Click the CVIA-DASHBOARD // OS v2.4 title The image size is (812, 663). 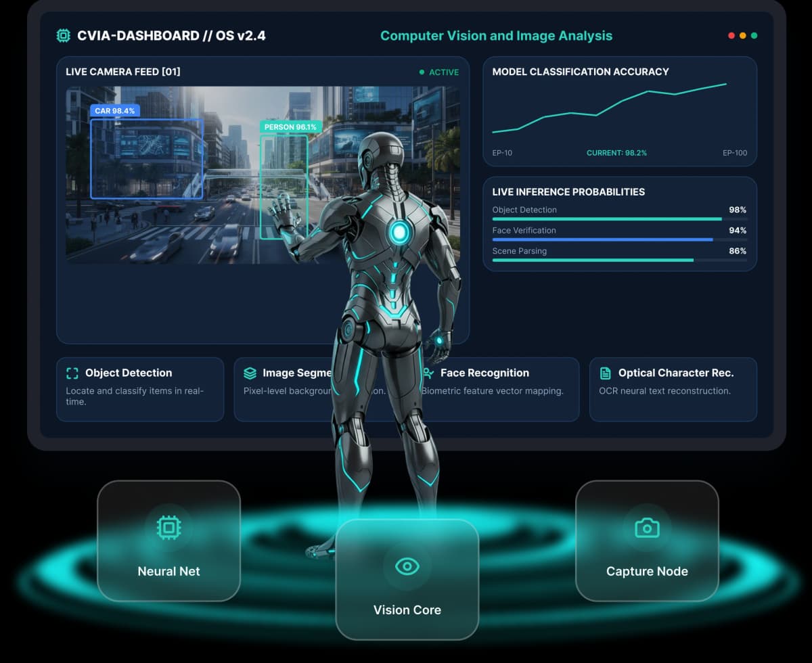point(171,36)
